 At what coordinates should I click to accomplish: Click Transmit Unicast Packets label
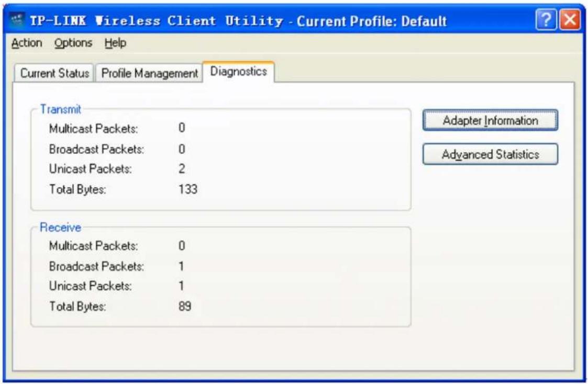point(91,169)
